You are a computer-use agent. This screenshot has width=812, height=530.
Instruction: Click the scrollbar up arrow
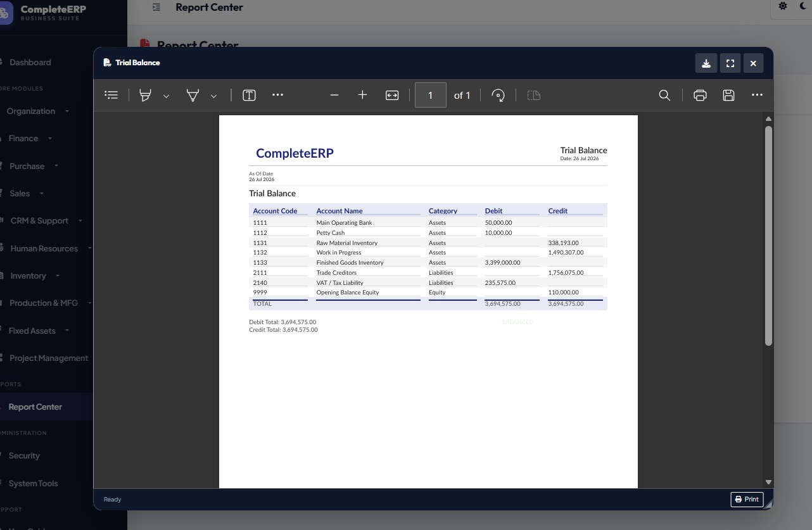pyautogui.click(x=769, y=119)
